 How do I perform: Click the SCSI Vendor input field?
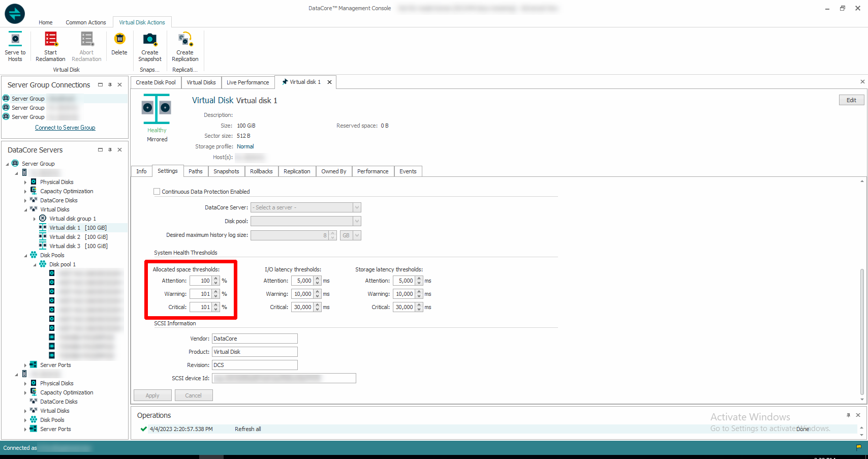point(254,339)
